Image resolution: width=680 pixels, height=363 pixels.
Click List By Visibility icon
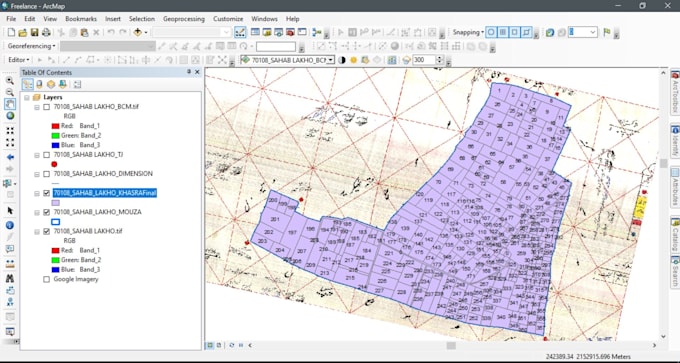pyautogui.click(x=51, y=85)
